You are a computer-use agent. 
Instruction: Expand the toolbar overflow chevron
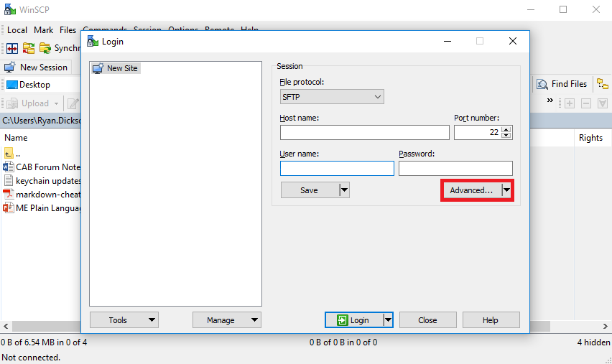(x=550, y=101)
